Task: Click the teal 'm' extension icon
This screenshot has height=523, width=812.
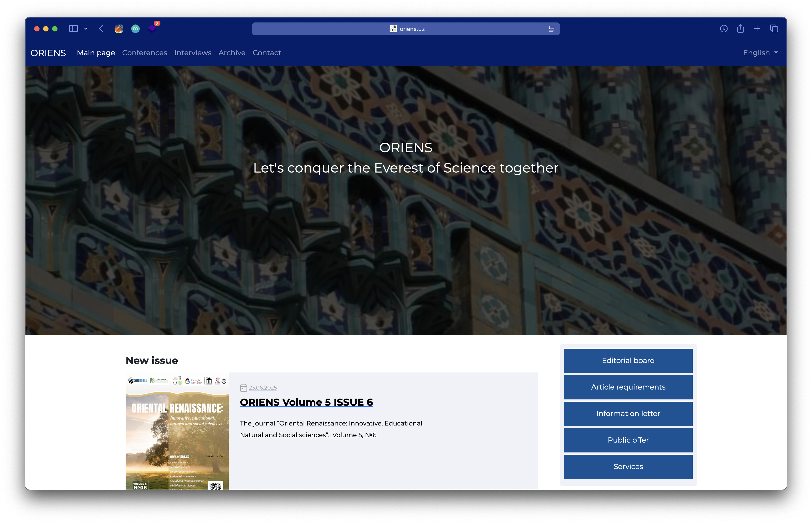Action: click(135, 29)
